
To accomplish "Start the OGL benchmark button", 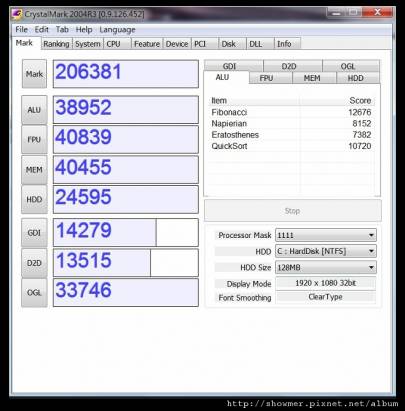I will tap(34, 293).
